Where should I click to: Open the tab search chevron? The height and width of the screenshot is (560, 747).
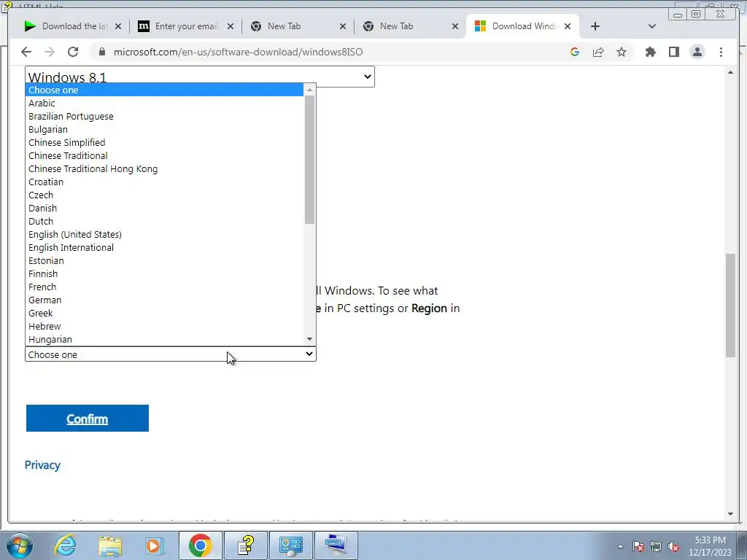click(652, 26)
